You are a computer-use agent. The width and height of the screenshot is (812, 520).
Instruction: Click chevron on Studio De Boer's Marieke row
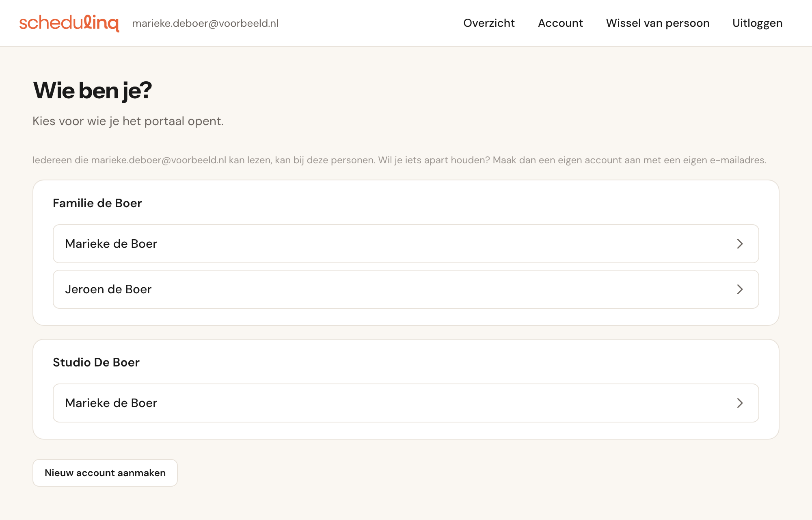tap(740, 403)
